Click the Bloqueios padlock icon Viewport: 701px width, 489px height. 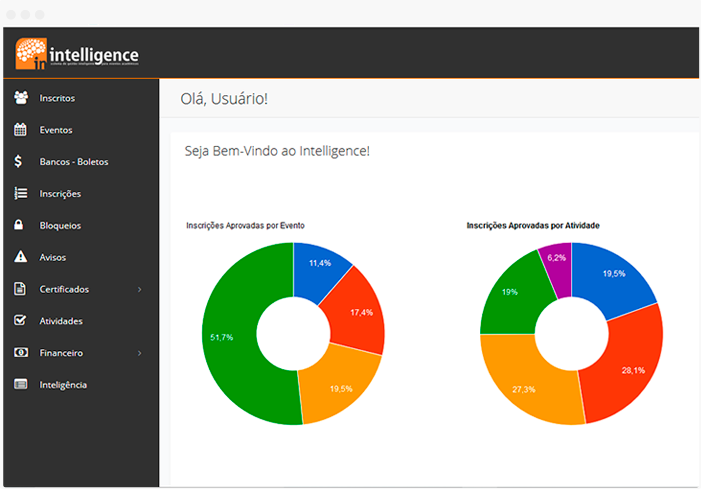point(19,225)
